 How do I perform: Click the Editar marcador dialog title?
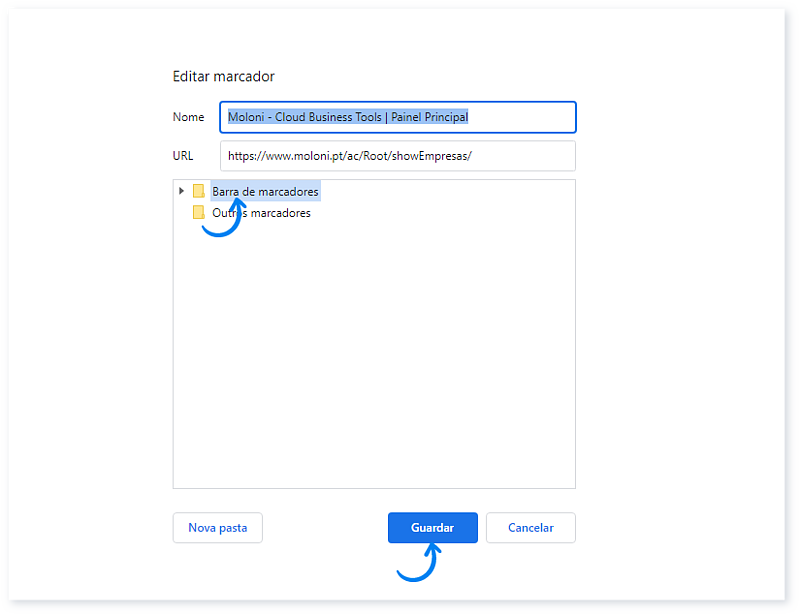[x=224, y=76]
